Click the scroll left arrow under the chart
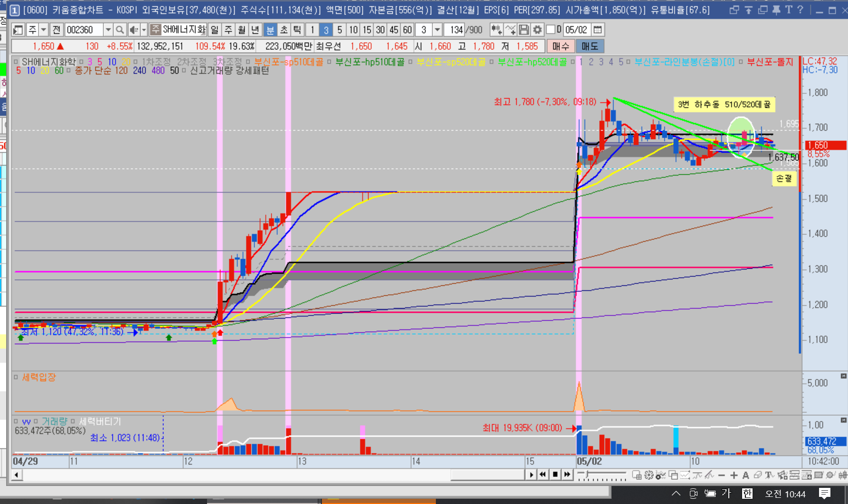848x504 pixels. click(17, 475)
